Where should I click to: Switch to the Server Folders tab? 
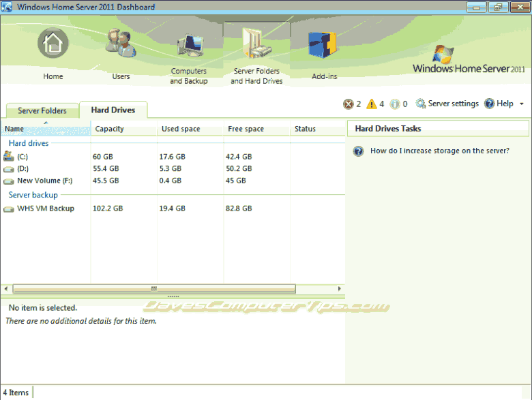point(42,110)
